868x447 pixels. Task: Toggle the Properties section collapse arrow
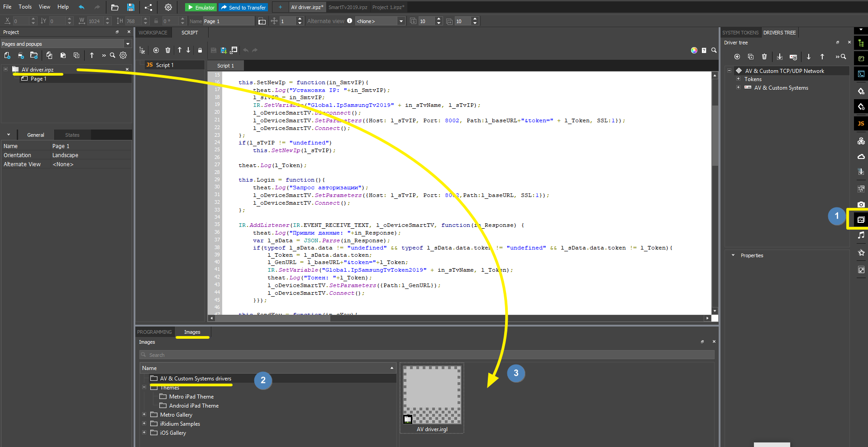pyautogui.click(x=733, y=255)
